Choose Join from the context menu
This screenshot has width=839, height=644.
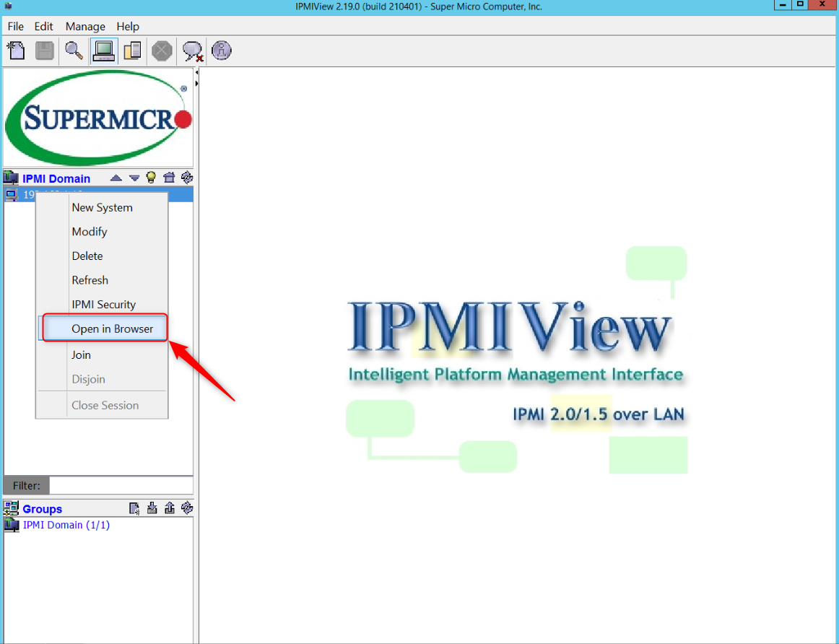[x=102, y=354]
